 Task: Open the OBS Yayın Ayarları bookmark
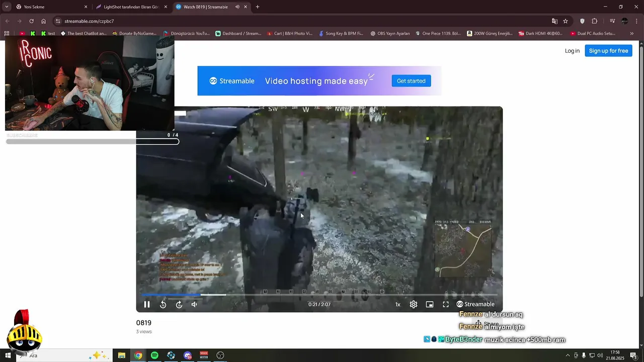(390, 34)
